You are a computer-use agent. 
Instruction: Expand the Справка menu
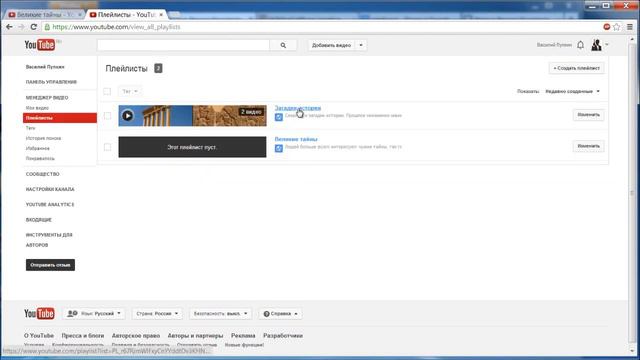[280, 313]
